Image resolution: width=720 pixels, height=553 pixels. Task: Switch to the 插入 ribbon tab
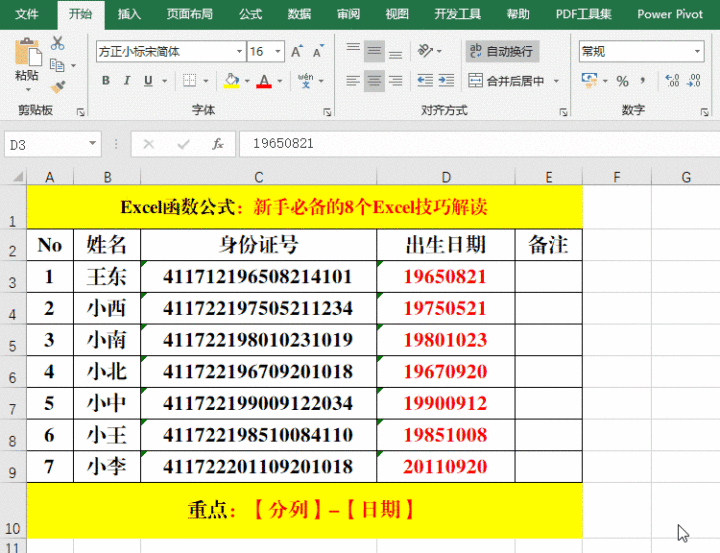129,15
